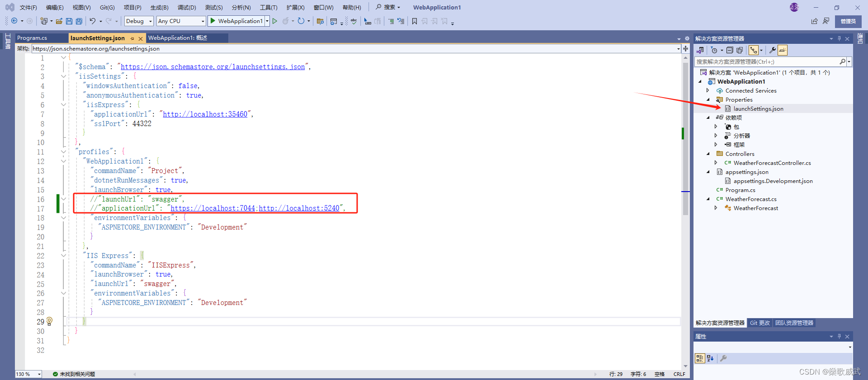Collapse the Properties folder node
This screenshot has width=868, height=380.
click(708, 100)
